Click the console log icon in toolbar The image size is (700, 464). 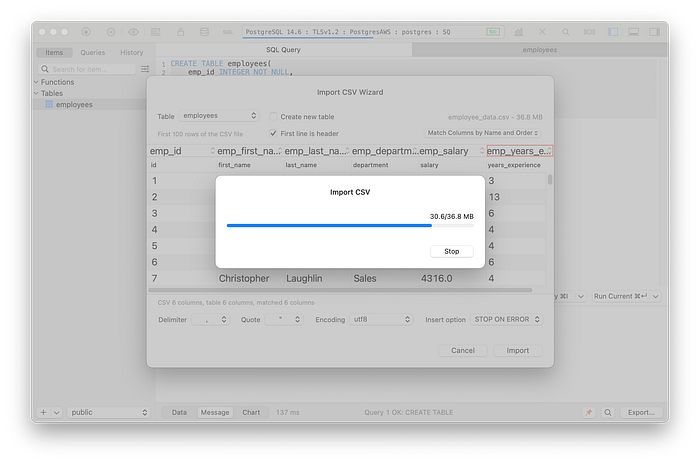tap(589, 32)
